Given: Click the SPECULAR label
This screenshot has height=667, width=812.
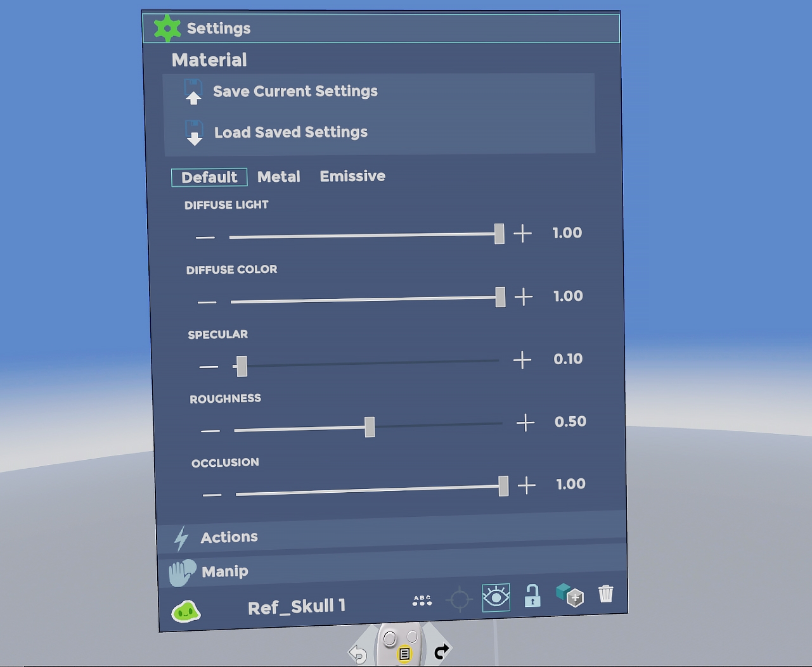Looking at the screenshot, I should pyautogui.click(x=217, y=334).
